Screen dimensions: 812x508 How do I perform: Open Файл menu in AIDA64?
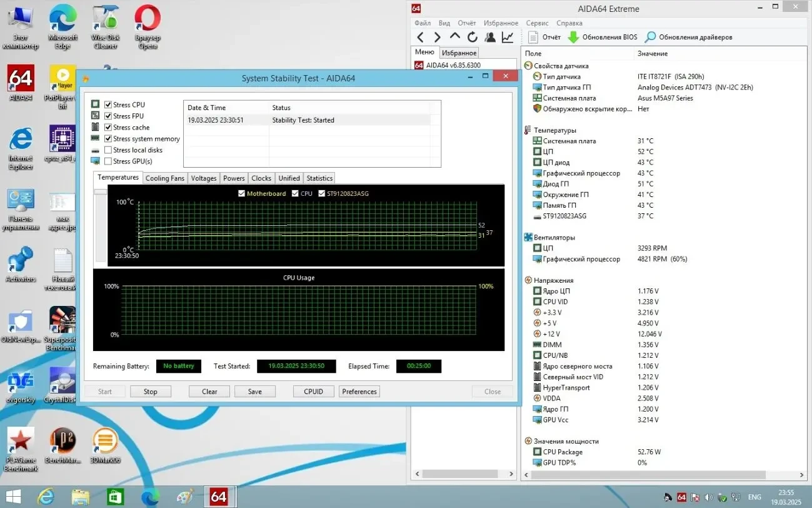423,23
